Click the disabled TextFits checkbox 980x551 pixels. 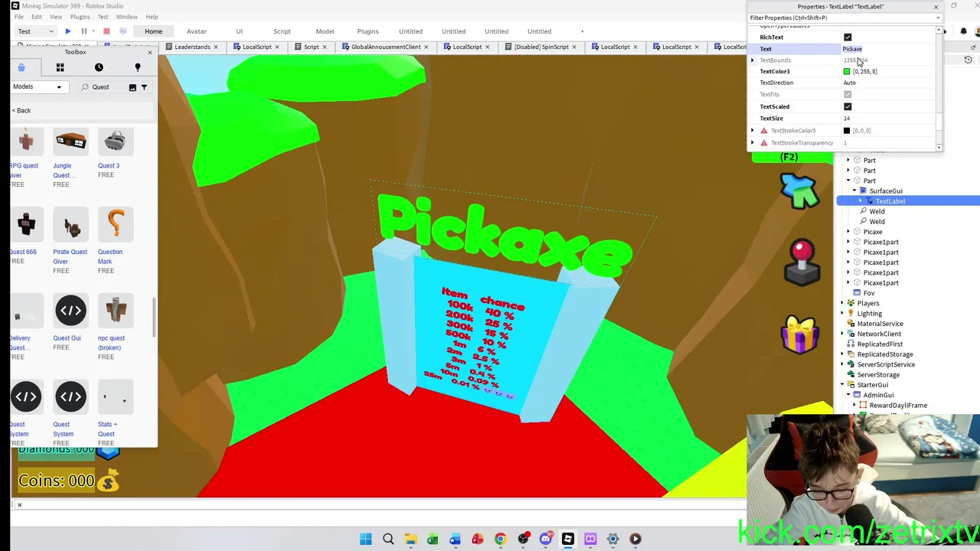pos(848,94)
